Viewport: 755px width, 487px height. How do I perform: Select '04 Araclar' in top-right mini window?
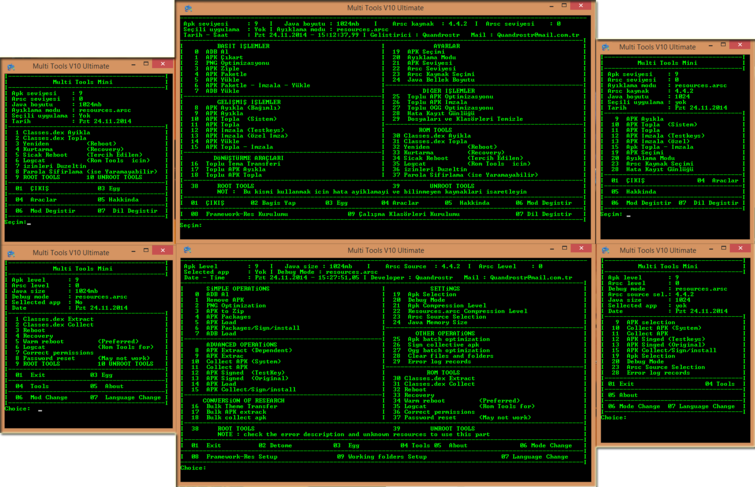717,181
